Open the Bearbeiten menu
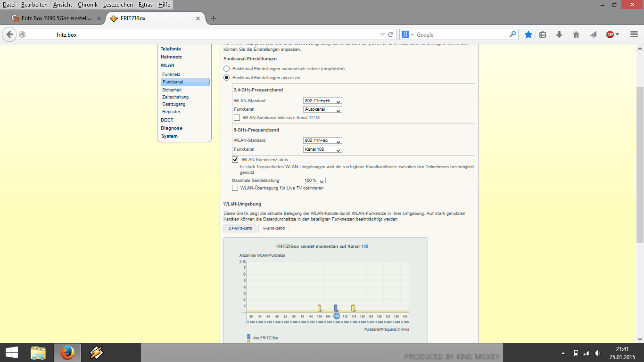 pyautogui.click(x=34, y=4)
